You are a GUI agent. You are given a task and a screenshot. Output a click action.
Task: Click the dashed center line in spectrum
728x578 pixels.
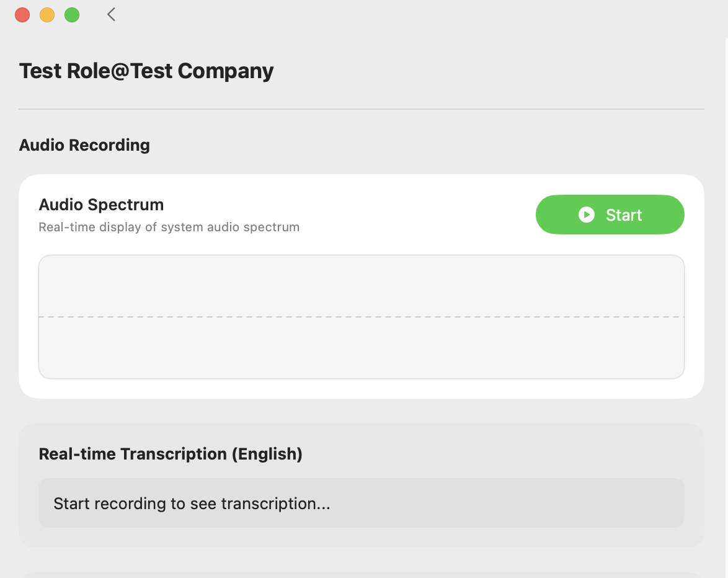(x=361, y=317)
